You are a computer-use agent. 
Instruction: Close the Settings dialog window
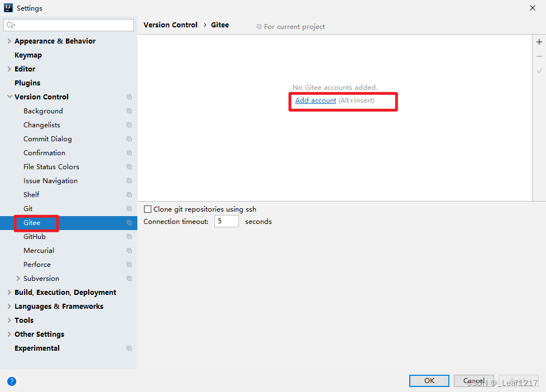pos(533,8)
